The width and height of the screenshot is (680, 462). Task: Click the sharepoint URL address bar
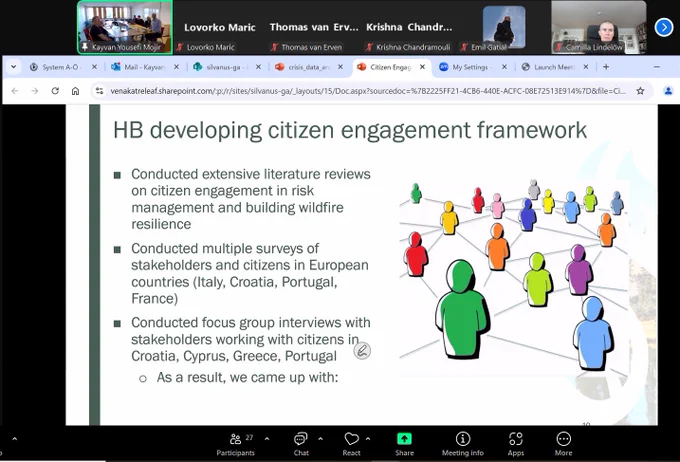[368, 91]
